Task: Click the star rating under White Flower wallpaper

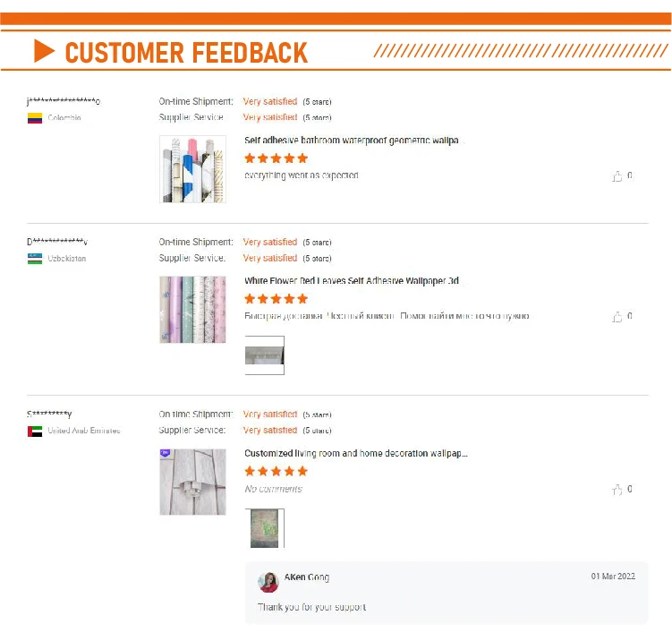Action: pyautogui.click(x=276, y=299)
